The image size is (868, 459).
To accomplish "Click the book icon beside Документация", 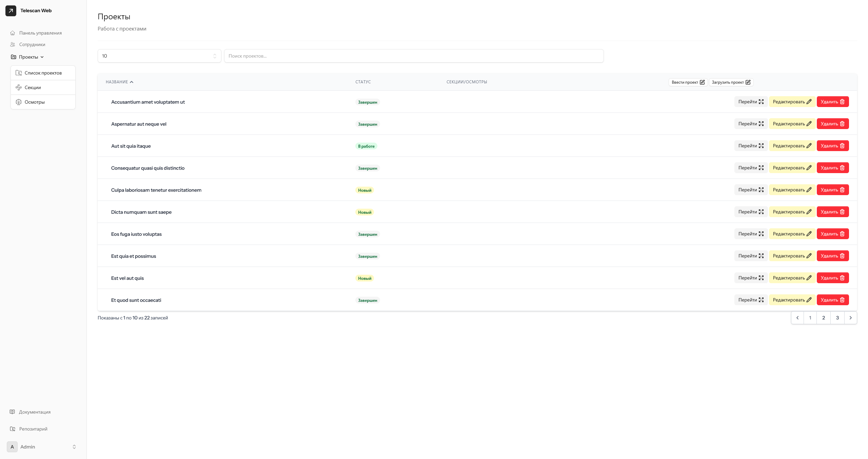I will point(12,412).
